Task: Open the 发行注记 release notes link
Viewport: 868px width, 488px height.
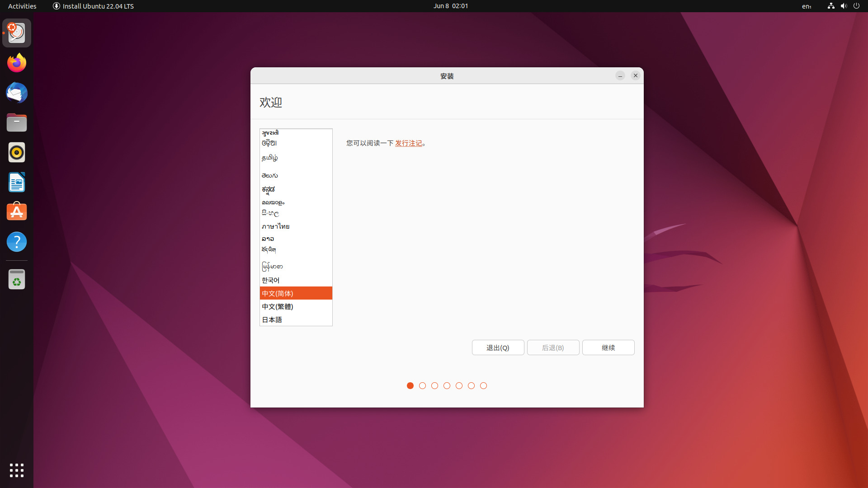Action: click(x=408, y=143)
